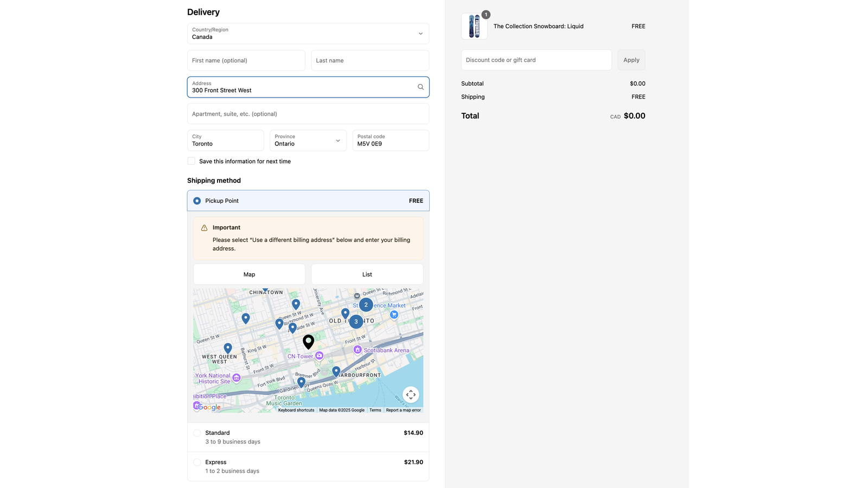Viewport: 868px width, 488px height.
Task: Click the black selected-location pin on map
Action: [x=308, y=342]
